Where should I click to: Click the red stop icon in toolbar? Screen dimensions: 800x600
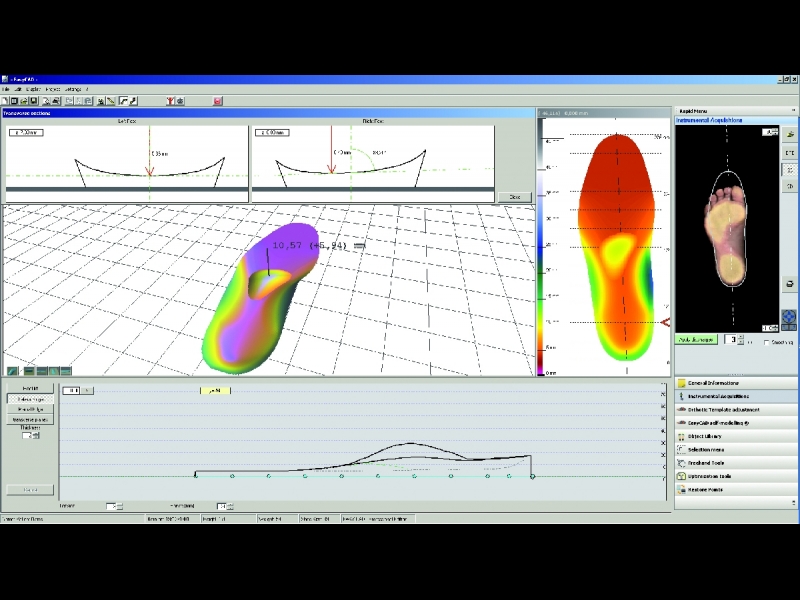(x=217, y=101)
